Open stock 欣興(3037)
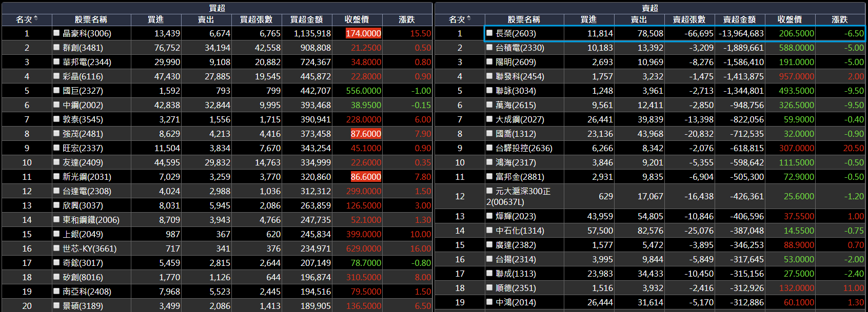The width and height of the screenshot is (868, 312). pyautogui.click(x=83, y=205)
